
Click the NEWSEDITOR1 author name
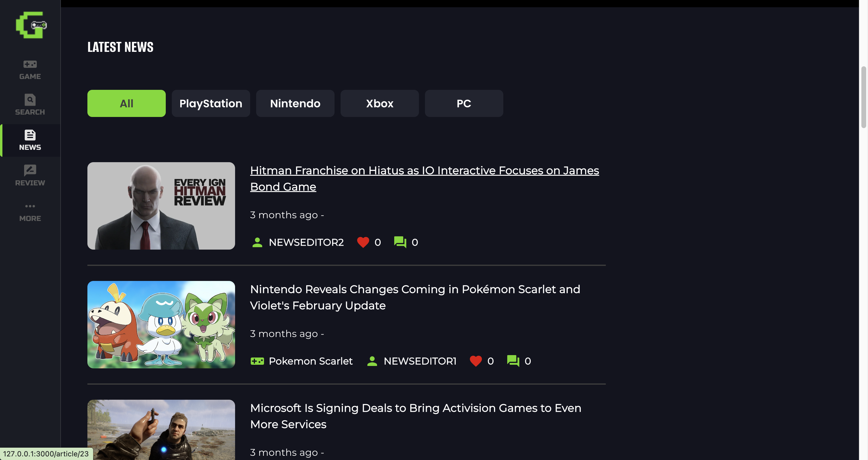pos(420,361)
